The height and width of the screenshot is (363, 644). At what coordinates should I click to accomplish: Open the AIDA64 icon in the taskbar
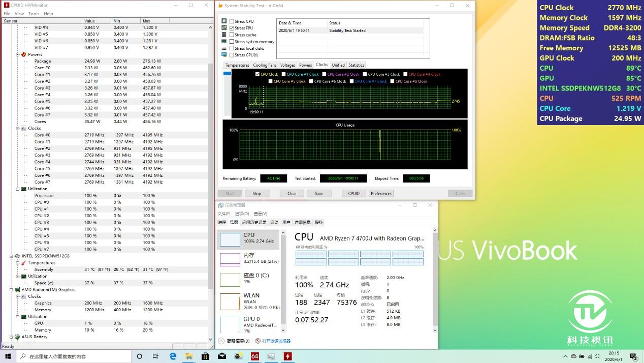[255, 356]
